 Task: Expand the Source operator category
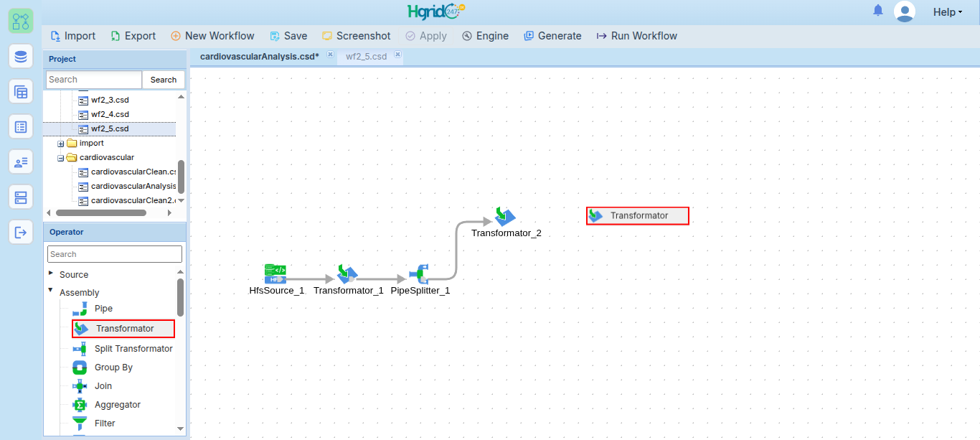point(51,273)
